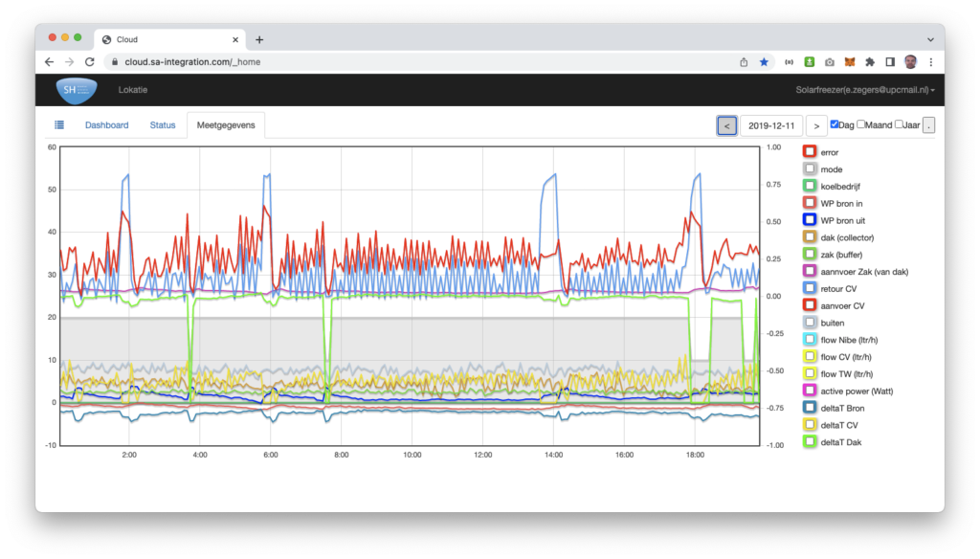
Task: Click the camera screenshot extension icon
Action: 830,62
